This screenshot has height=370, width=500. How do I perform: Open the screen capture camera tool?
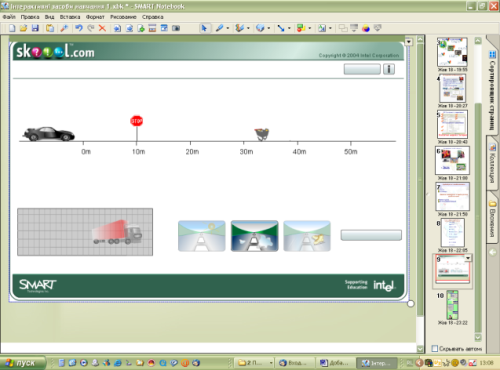click(176, 28)
